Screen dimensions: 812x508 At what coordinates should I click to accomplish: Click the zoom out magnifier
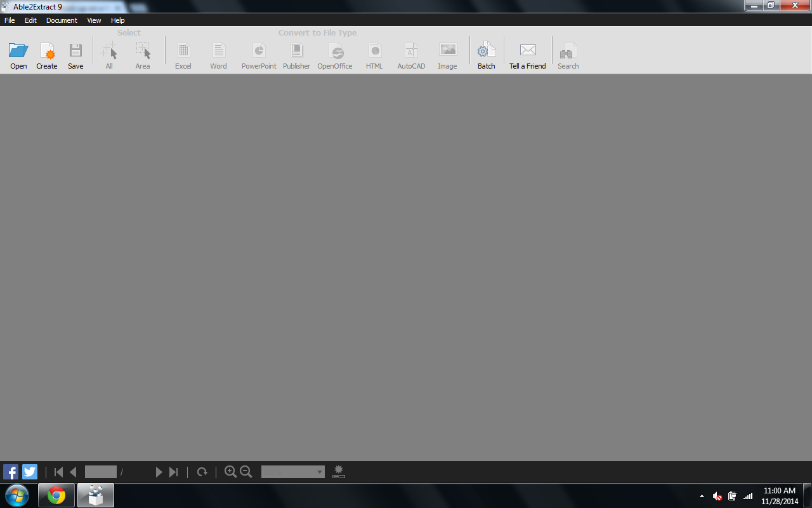click(246, 472)
